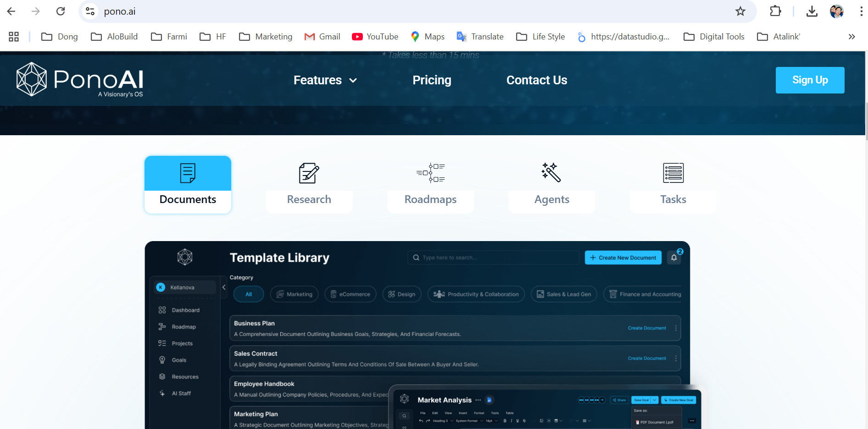Expand the Features menu
868x429 pixels.
(325, 80)
